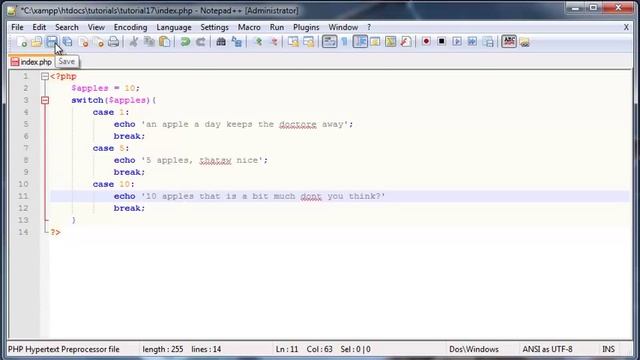640x360 pixels.
Task: Click 'Ln : 11' status bar field
Action: (287, 349)
